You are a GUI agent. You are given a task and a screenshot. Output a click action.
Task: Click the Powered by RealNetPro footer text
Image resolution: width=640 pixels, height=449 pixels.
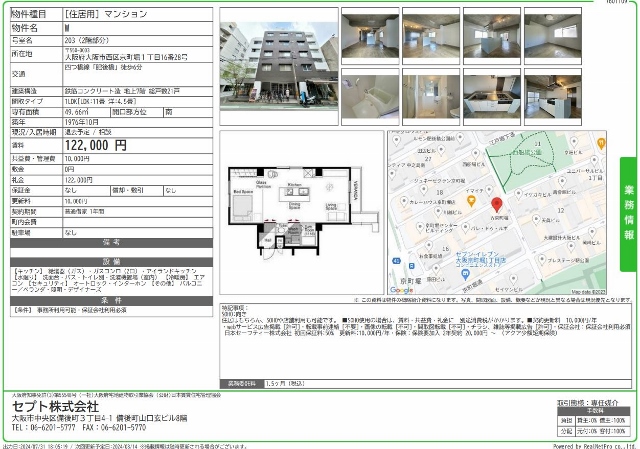pos(594,446)
